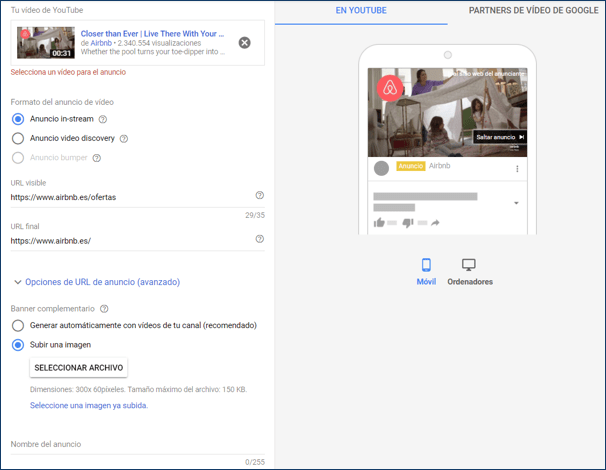
Task: Switch preview to Móvil device
Action: point(426,272)
